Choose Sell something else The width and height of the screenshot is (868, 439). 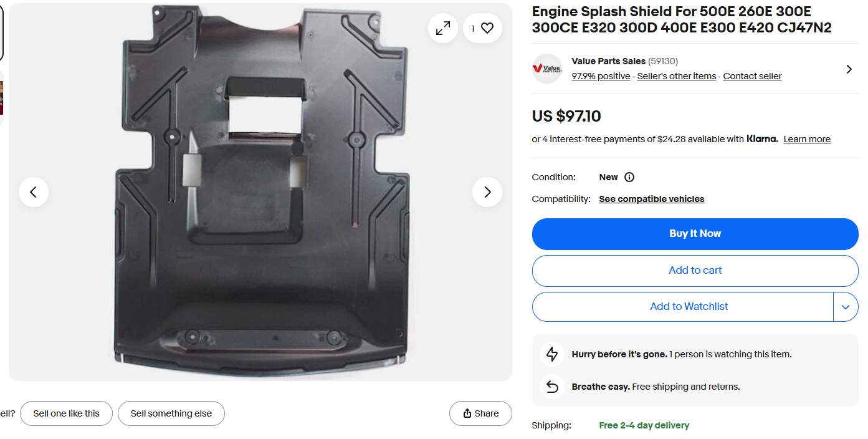click(x=171, y=413)
